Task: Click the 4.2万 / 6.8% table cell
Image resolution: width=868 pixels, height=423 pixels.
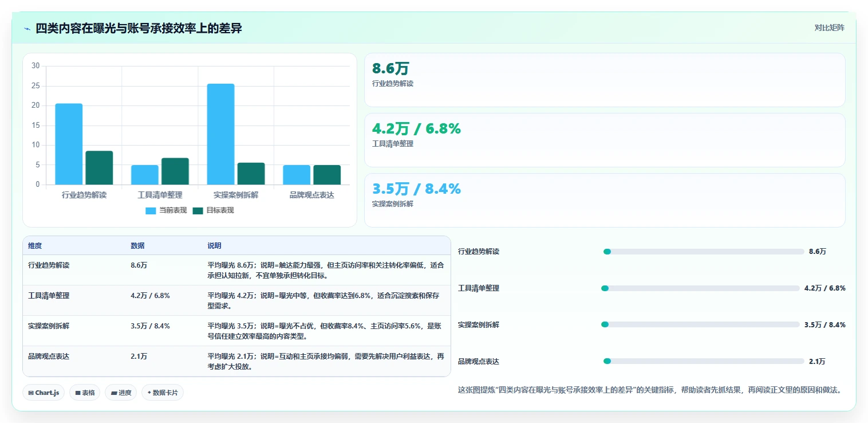Action: click(150, 296)
